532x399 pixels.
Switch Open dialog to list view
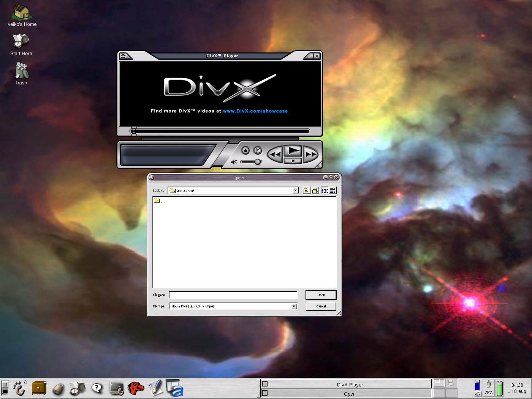coord(325,190)
